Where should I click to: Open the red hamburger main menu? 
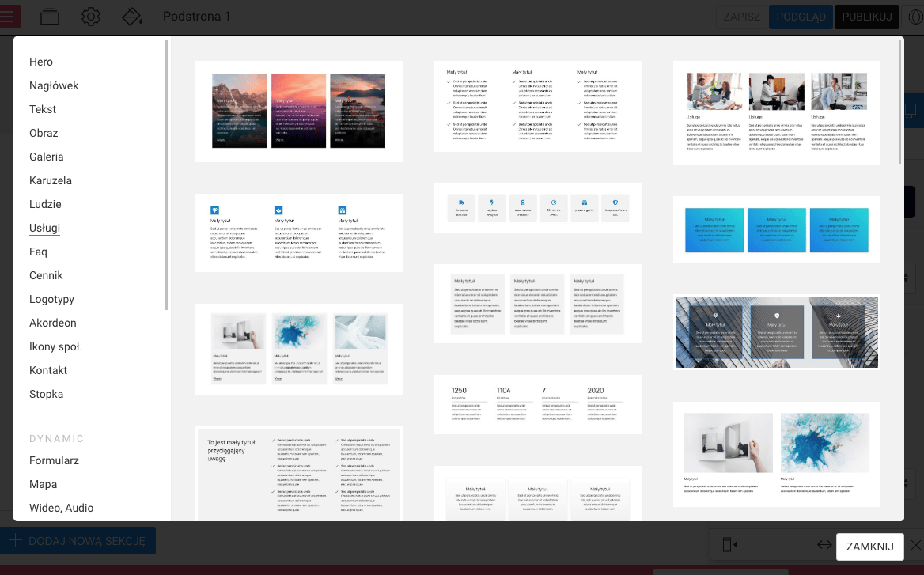9,17
